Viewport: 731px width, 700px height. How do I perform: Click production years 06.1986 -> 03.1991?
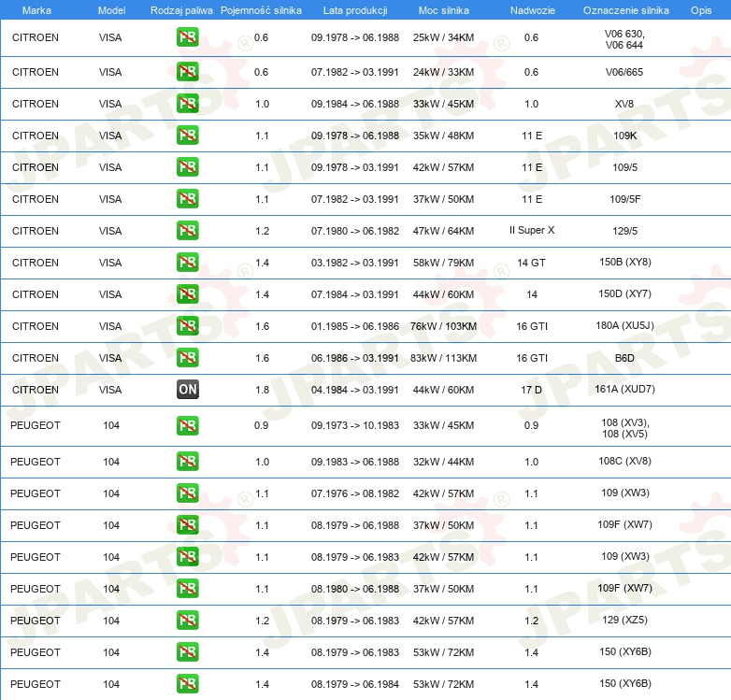tap(355, 357)
